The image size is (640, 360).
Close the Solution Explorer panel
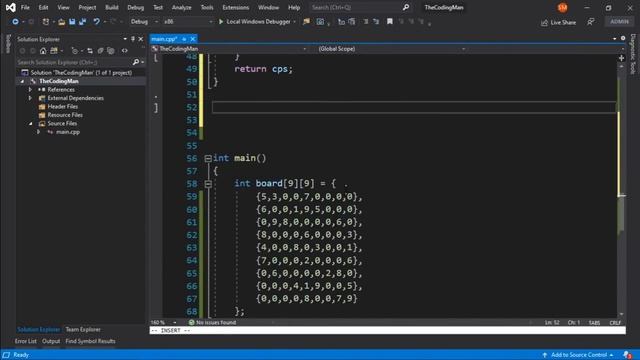(x=141, y=39)
